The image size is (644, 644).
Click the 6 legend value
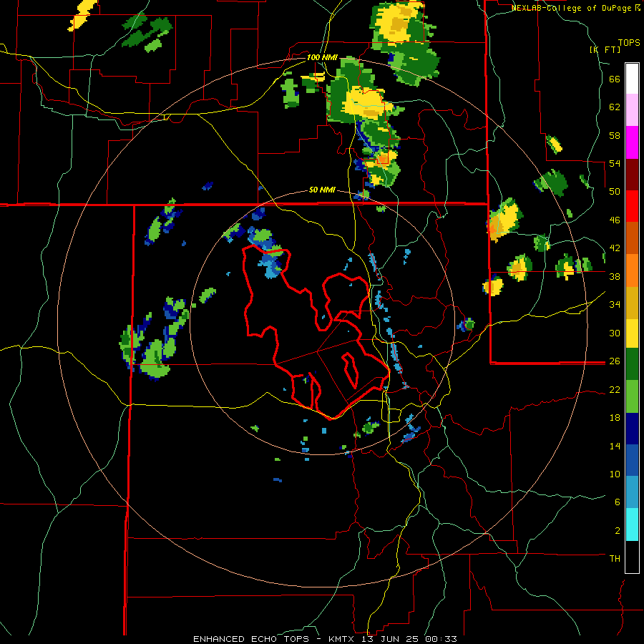pos(618,502)
